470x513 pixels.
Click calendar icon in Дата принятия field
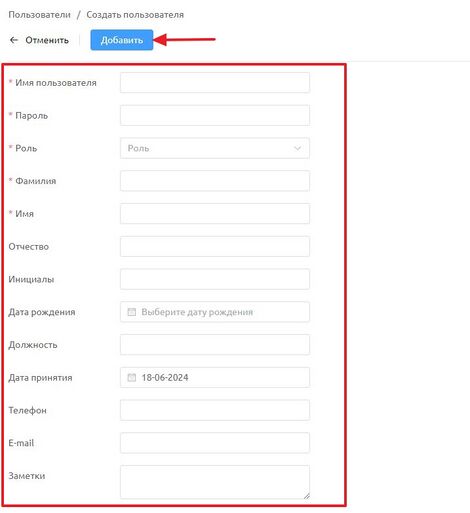[132, 378]
